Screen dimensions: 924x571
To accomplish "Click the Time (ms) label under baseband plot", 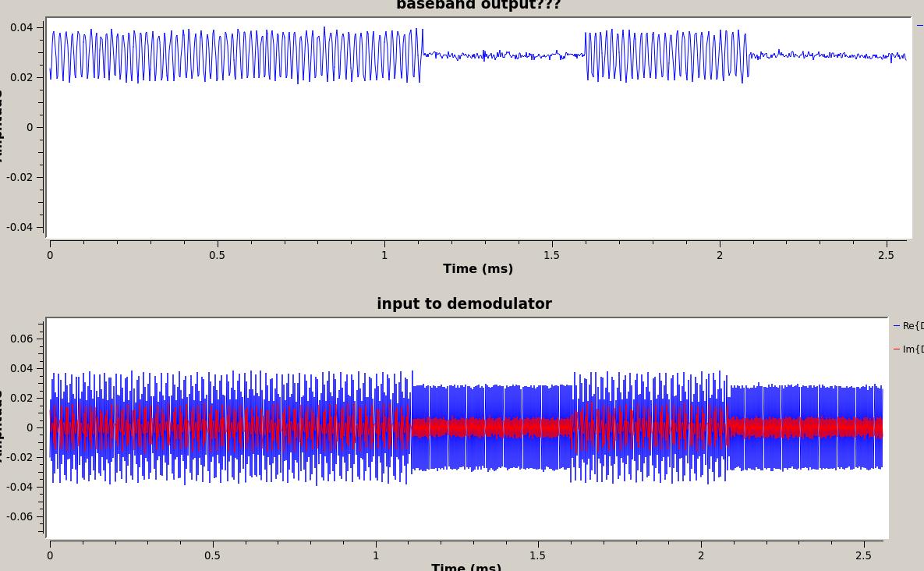I will pos(477,269).
